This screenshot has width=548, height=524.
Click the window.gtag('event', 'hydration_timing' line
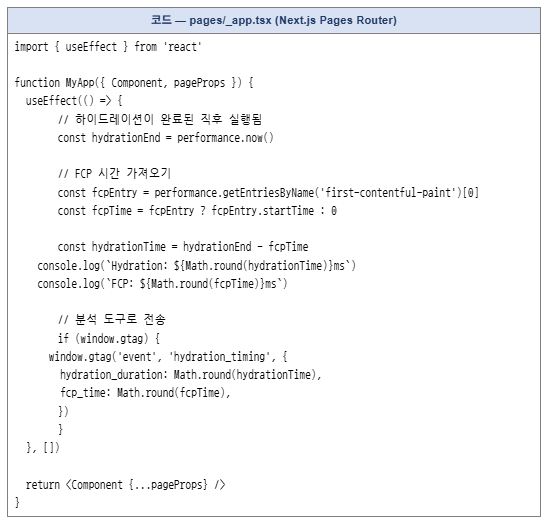point(168,357)
